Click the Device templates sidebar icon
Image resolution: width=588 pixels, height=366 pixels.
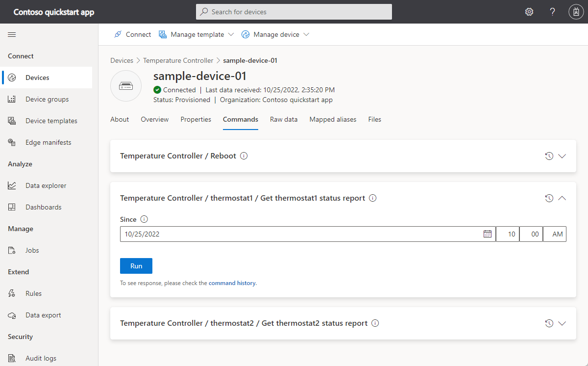click(x=12, y=121)
